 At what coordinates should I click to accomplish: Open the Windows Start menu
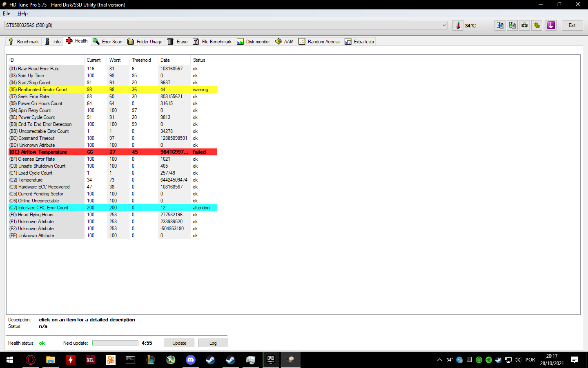coord(10,360)
